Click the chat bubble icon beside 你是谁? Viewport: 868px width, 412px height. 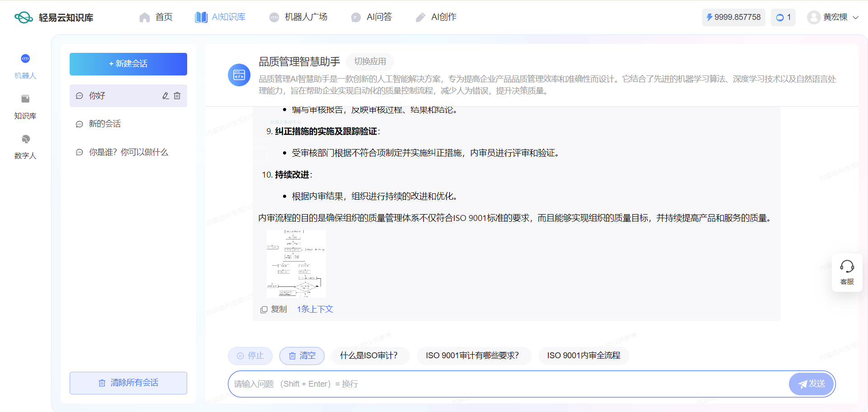tap(80, 153)
